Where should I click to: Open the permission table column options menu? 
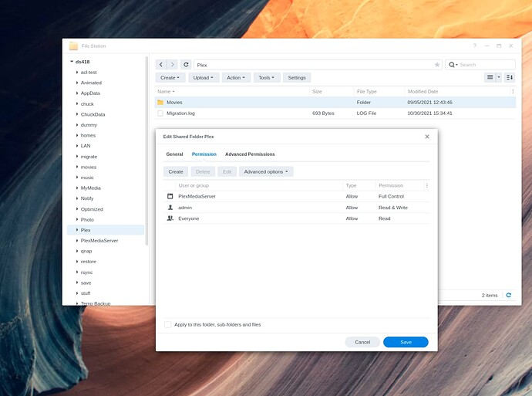pos(427,185)
